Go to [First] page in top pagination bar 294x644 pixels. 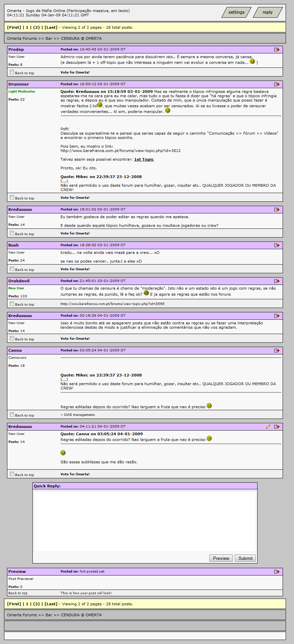[x=14, y=27]
